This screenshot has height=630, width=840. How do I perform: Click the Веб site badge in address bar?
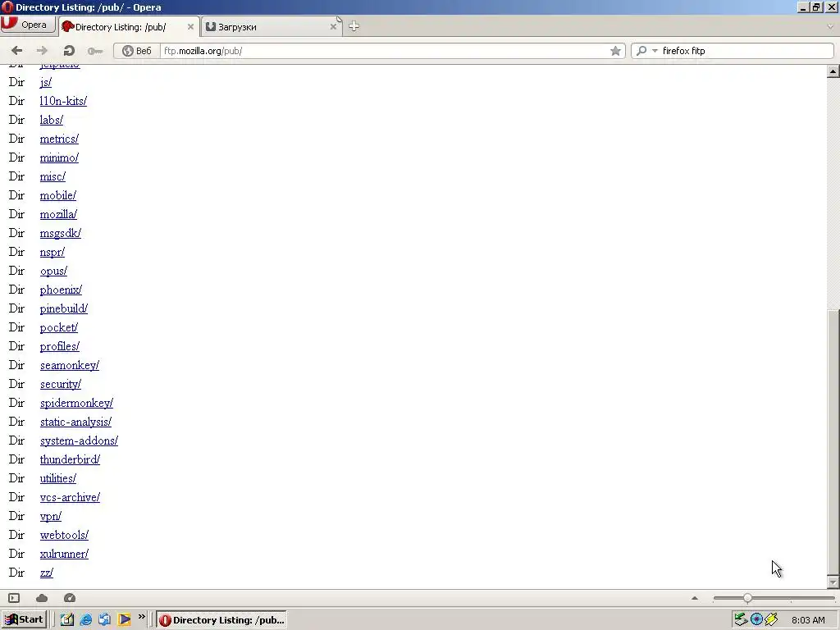(137, 51)
